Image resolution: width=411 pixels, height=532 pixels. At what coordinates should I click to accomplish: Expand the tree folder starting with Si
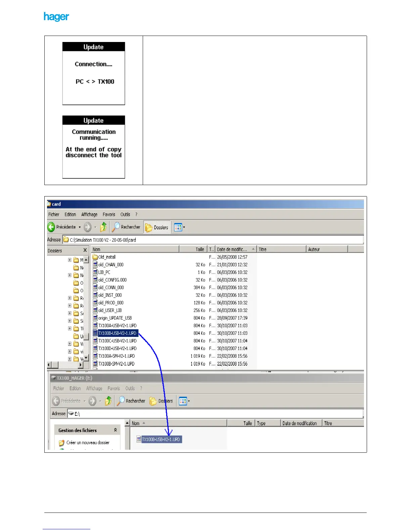[x=70, y=321]
